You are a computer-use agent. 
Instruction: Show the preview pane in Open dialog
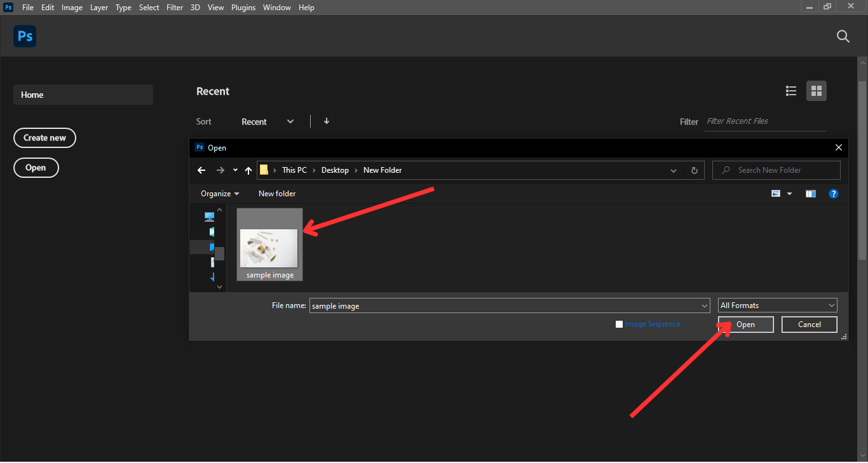tap(811, 194)
